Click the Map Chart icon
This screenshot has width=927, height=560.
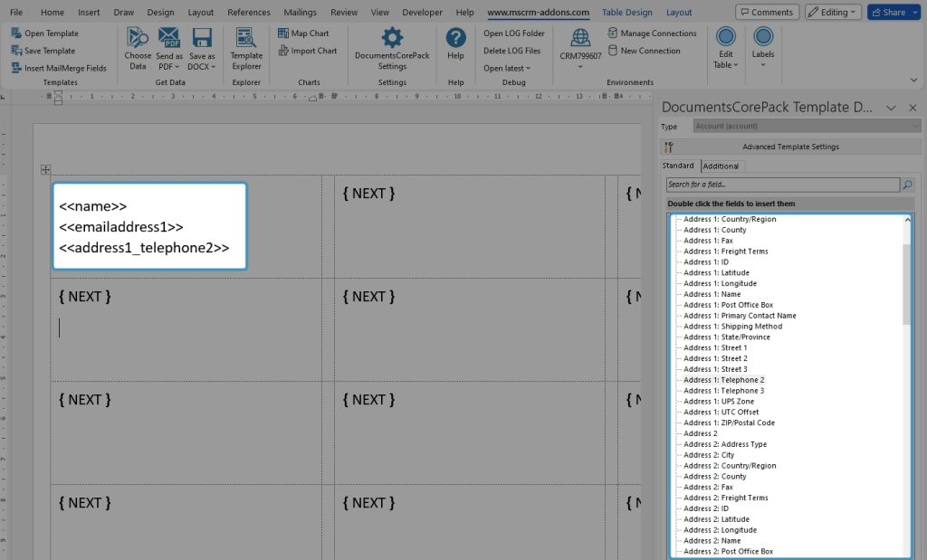pyautogui.click(x=283, y=33)
